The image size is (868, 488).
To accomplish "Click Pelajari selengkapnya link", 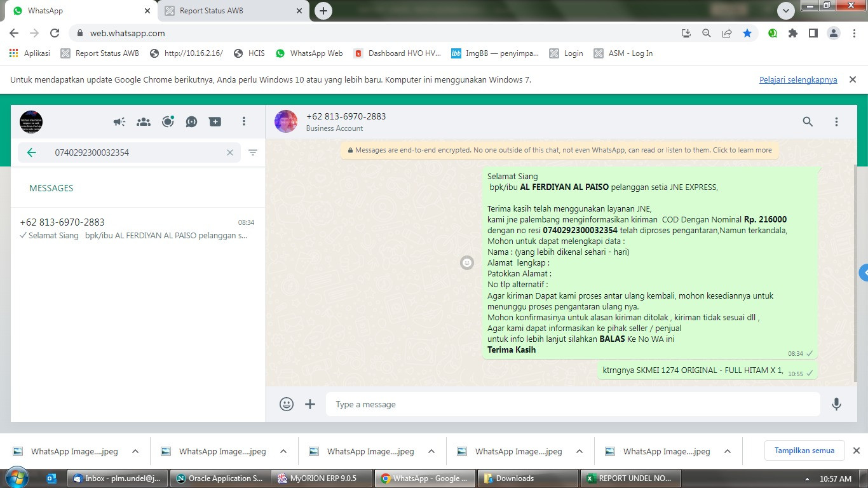I will pos(798,80).
